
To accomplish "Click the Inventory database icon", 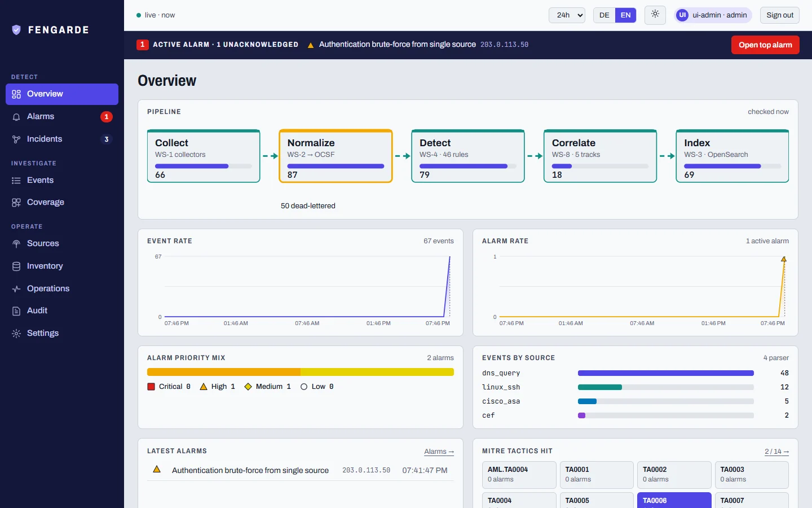I will pyautogui.click(x=16, y=266).
